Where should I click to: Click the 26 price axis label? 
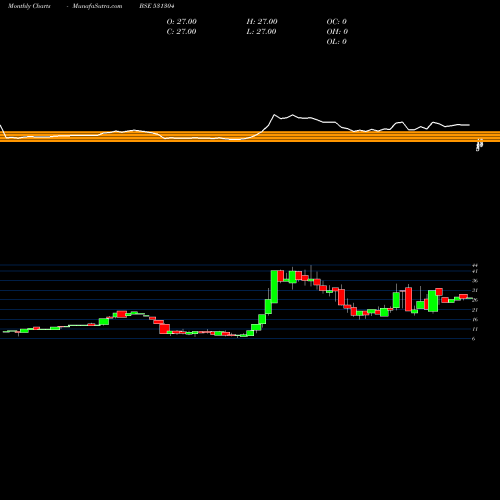click(475, 300)
